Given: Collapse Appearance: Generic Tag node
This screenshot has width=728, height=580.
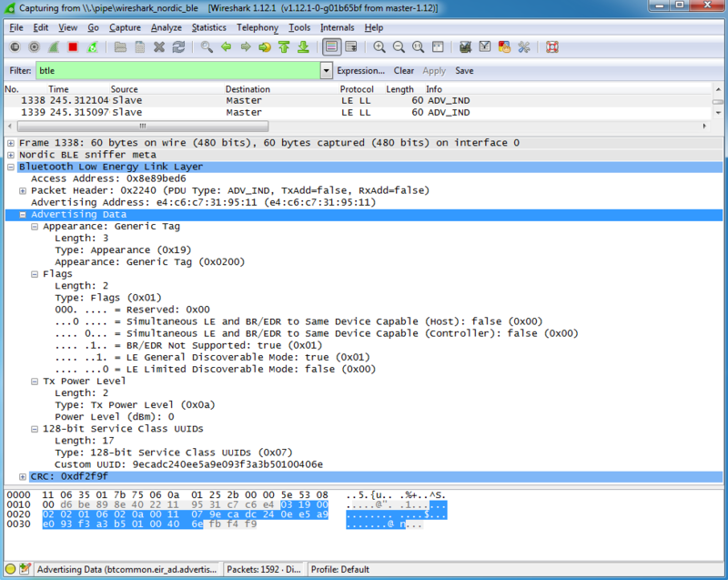Looking at the screenshot, I should (x=35, y=227).
